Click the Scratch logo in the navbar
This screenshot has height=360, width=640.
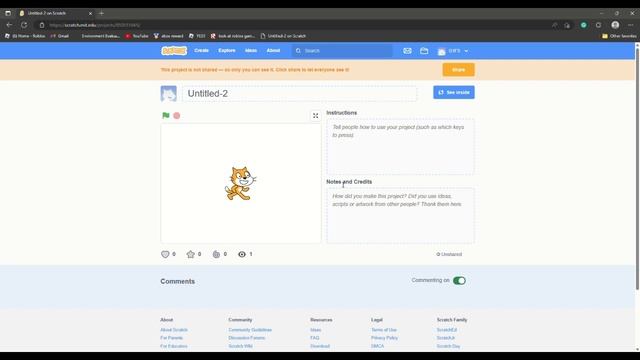(174, 51)
